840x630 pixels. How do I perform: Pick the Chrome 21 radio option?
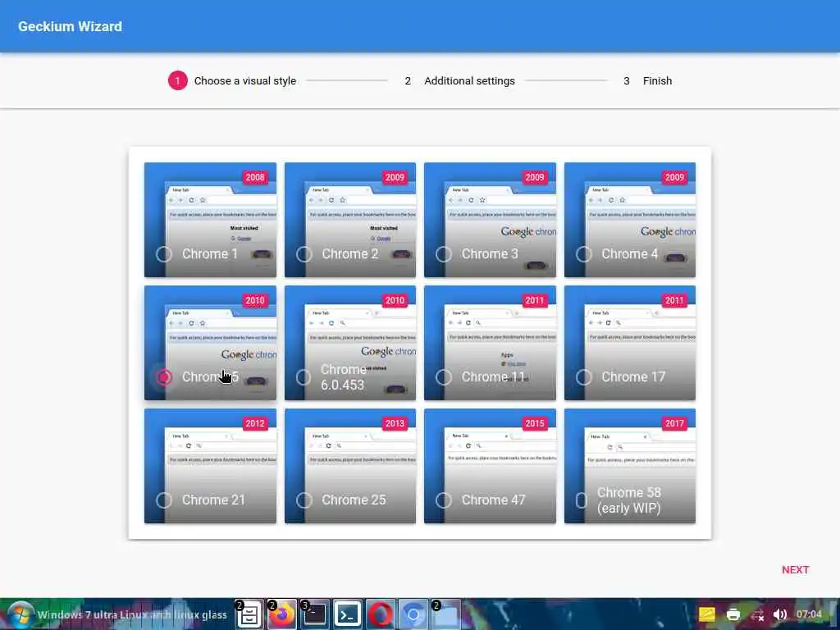pos(164,500)
